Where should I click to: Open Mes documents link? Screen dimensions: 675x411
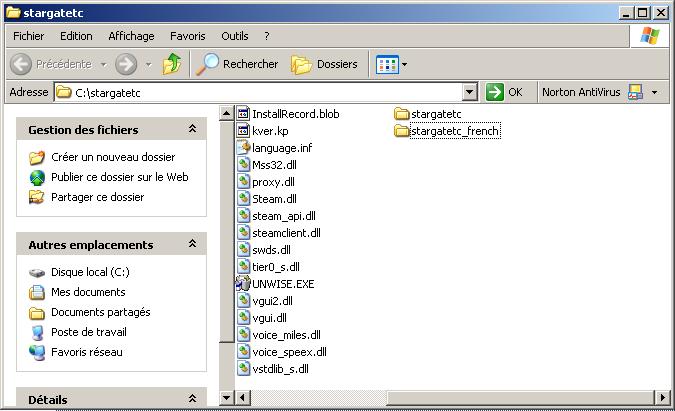coord(88,292)
